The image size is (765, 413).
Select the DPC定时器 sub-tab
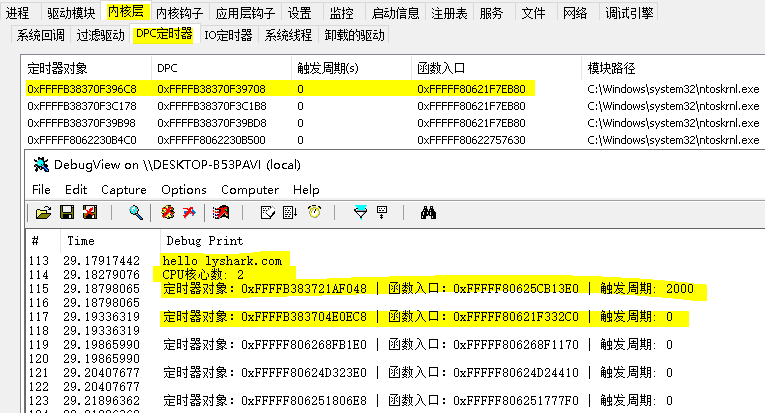coord(164,34)
